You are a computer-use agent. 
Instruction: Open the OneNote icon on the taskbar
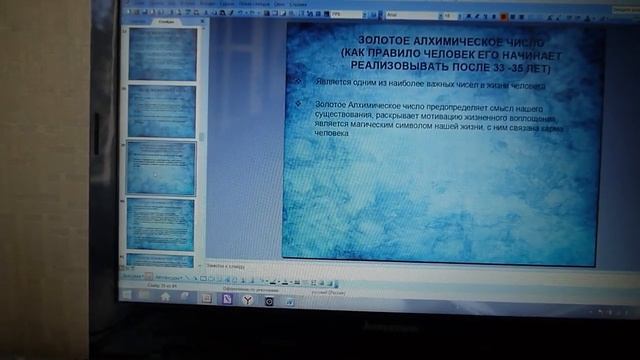[x=227, y=299]
